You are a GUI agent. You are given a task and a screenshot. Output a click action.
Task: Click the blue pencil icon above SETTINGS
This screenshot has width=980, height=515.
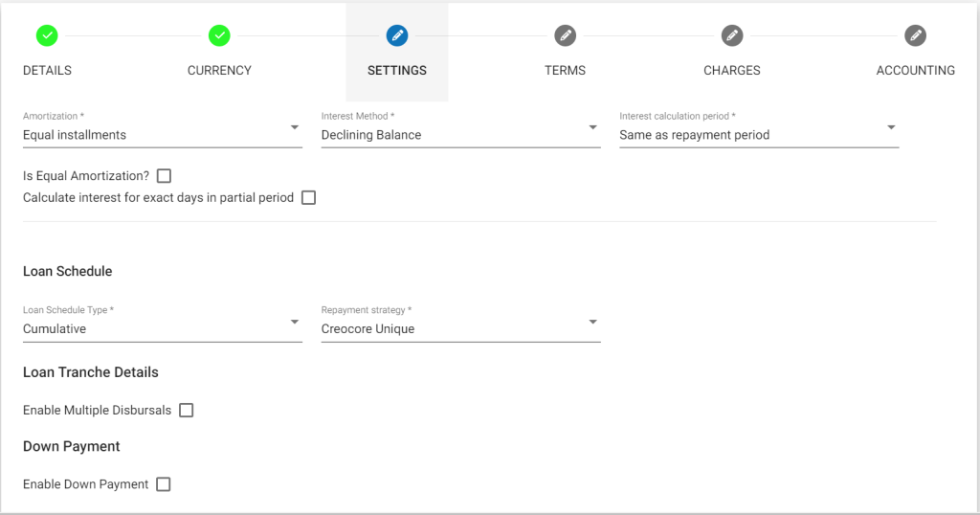pos(397,35)
